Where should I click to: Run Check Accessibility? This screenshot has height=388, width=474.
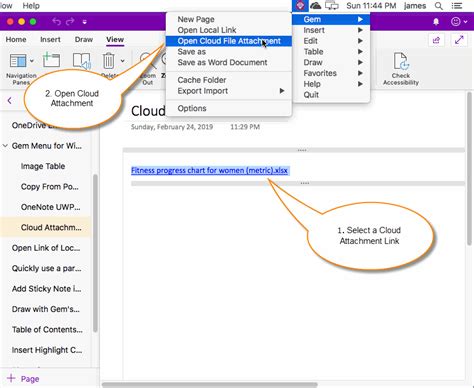[x=401, y=69]
